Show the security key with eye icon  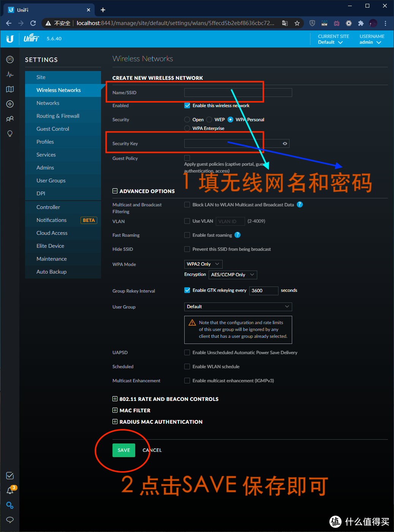[285, 143]
